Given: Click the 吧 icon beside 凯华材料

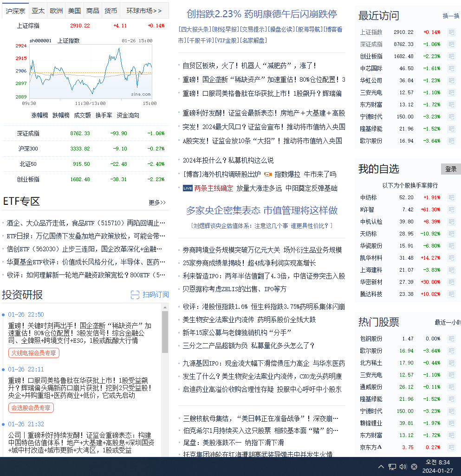Looking at the screenshot, I should point(451,258).
